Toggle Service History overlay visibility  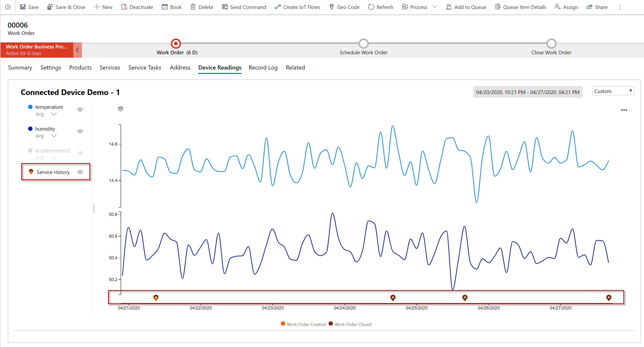[81, 172]
